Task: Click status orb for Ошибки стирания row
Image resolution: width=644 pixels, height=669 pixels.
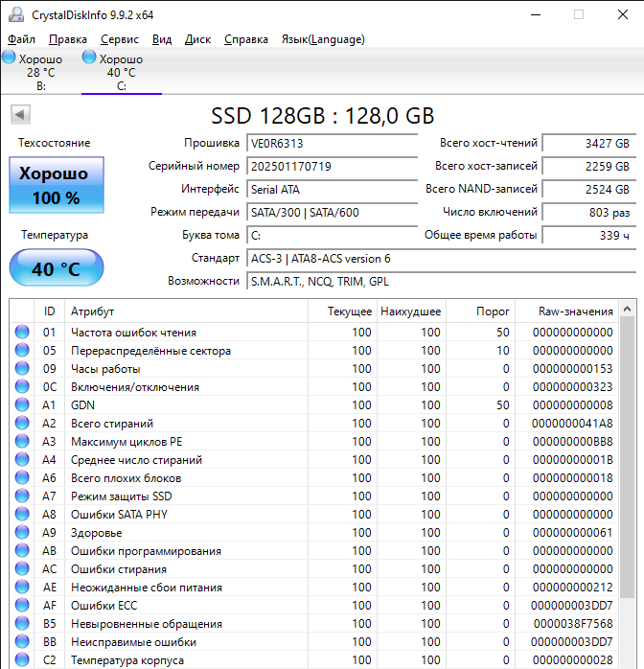Action: [22, 568]
